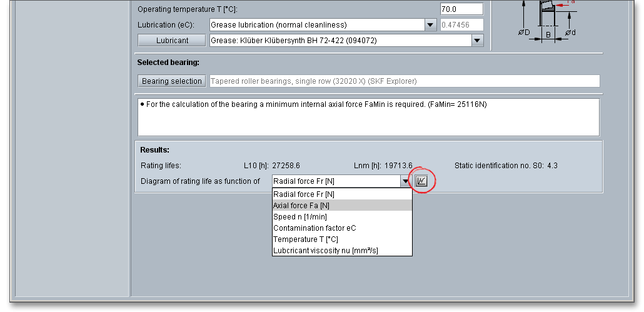
Task: Click the static identification S0 value 4.3
Action: coord(552,166)
